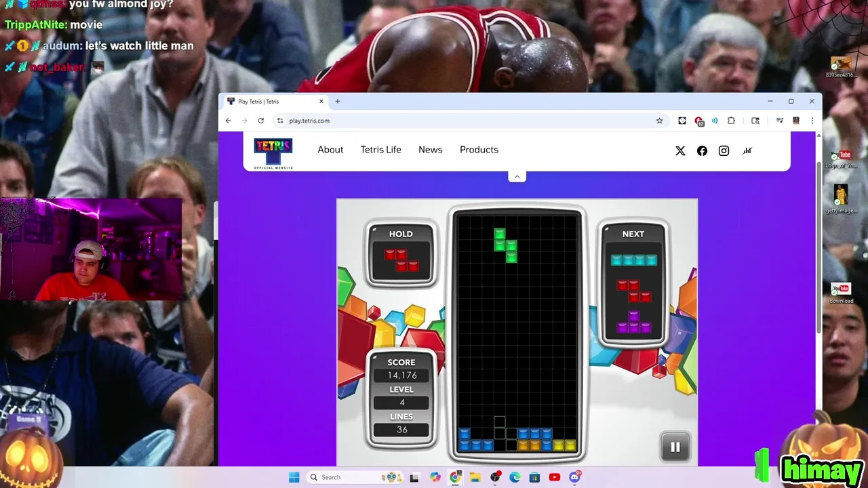
Task: Select the 'gettyimage' desktop file icon
Action: [841, 200]
